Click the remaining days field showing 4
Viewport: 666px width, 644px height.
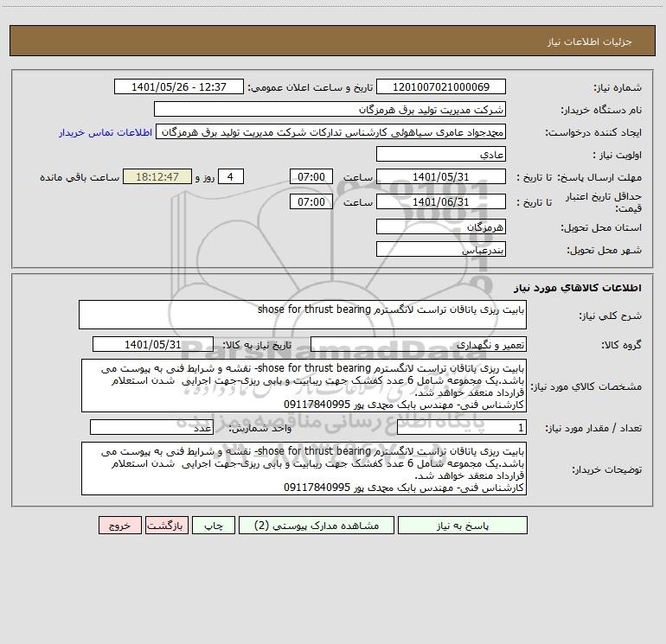231,176
